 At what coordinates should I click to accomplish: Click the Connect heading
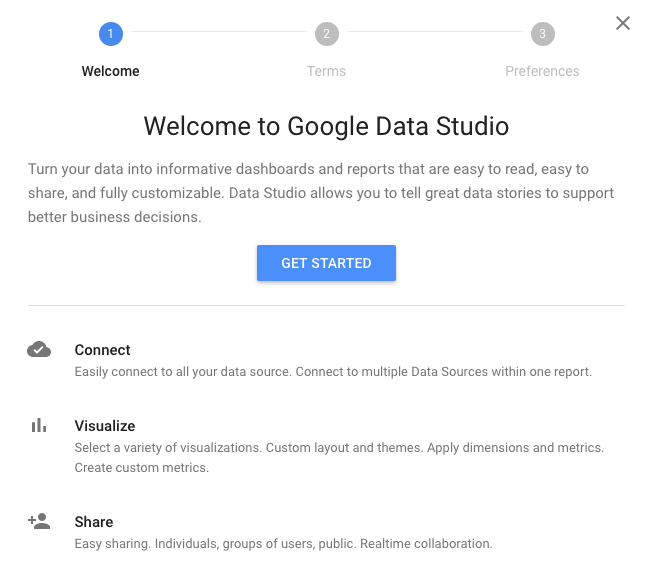click(102, 350)
